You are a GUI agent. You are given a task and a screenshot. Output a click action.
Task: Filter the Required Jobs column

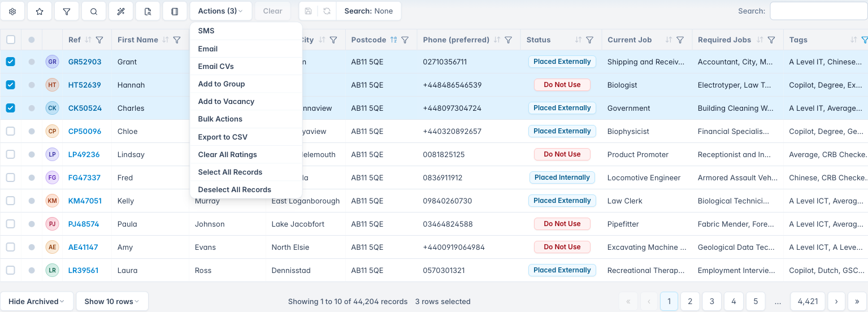pyautogui.click(x=771, y=40)
